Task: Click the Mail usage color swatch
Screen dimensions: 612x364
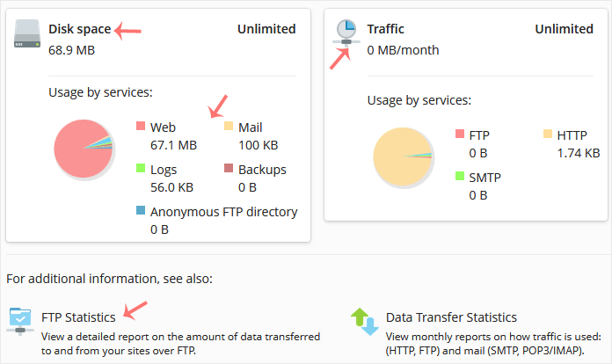Action: coord(229,127)
